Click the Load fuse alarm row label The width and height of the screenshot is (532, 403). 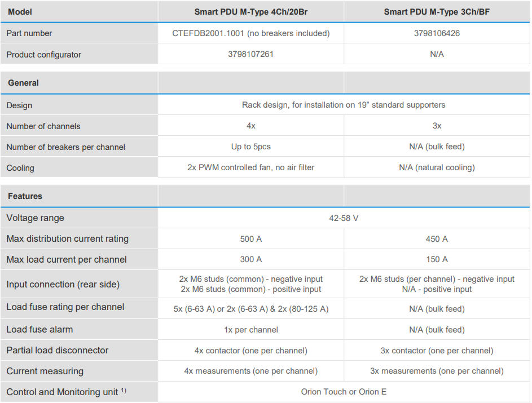pos(39,329)
